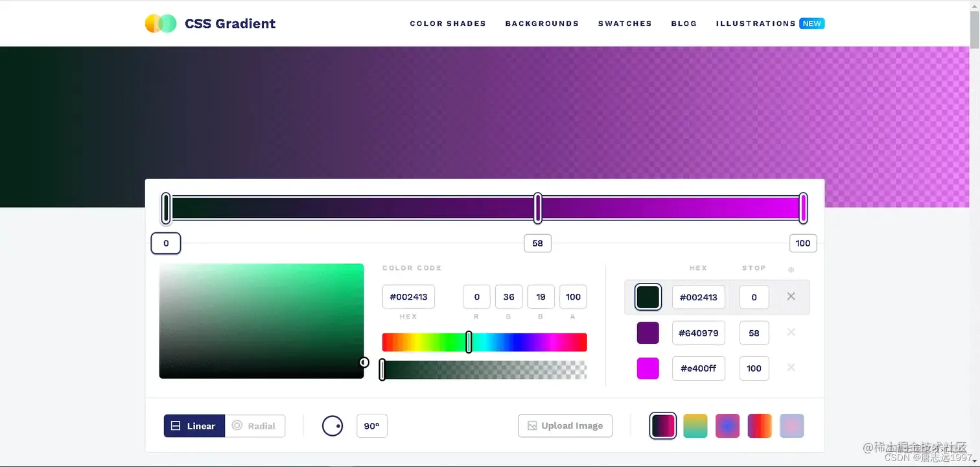The image size is (980, 467).
Task: Select the purple #640979 stop swatch
Action: pos(648,333)
